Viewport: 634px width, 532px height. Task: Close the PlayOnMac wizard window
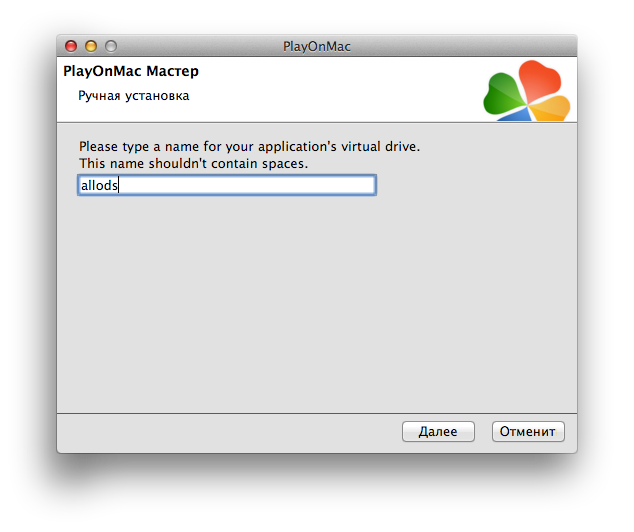click(71, 46)
